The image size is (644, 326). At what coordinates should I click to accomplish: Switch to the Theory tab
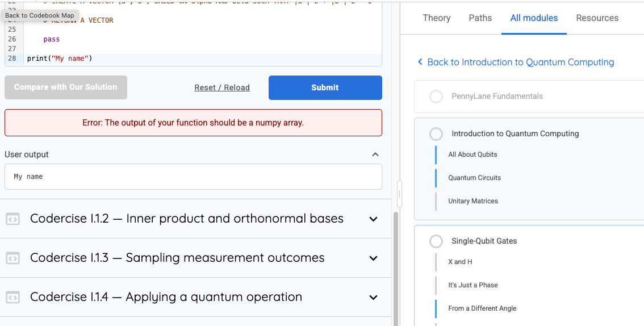[x=437, y=18]
